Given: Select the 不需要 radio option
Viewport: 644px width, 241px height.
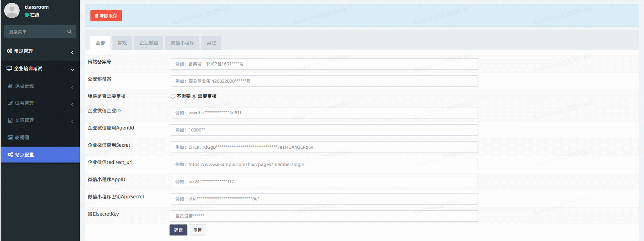Looking at the screenshot, I should click(173, 96).
